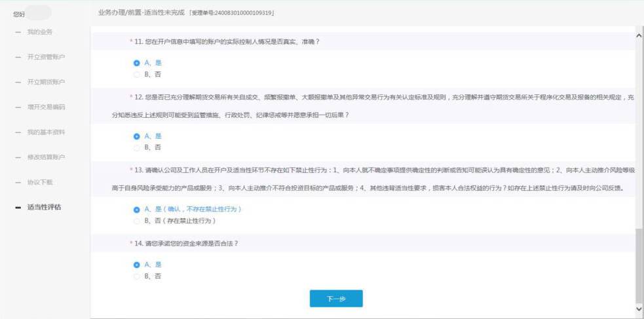Click the 下一步 button

point(335,299)
